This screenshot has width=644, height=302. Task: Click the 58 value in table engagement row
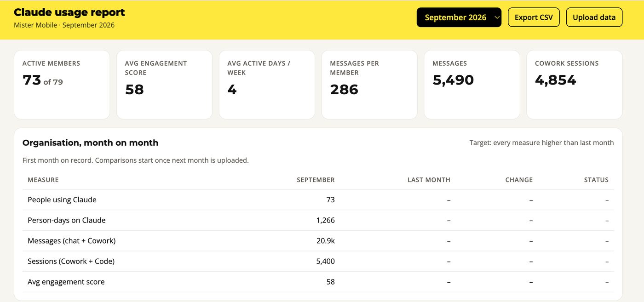tap(330, 282)
